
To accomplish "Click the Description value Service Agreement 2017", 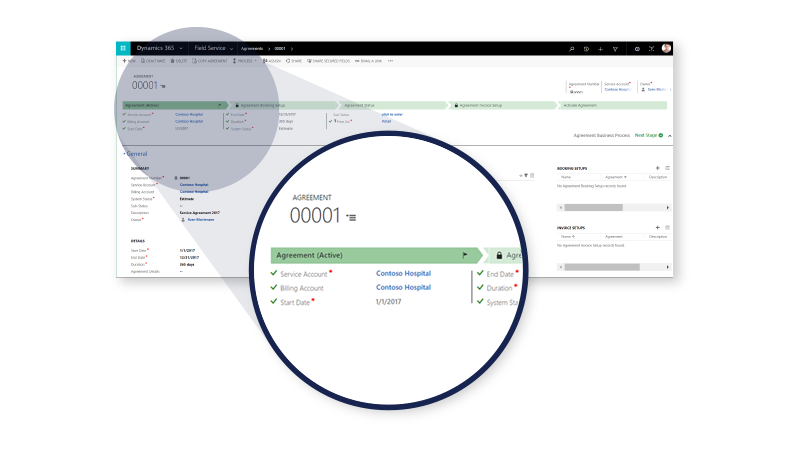I will (x=199, y=213).
